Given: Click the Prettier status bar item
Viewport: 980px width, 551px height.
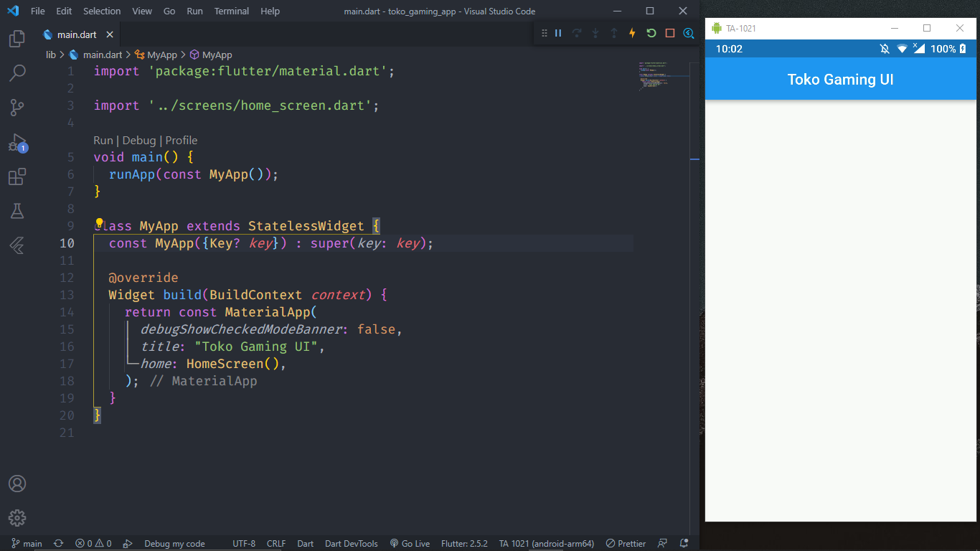Looking at the screenshot, I should [626, 543].
